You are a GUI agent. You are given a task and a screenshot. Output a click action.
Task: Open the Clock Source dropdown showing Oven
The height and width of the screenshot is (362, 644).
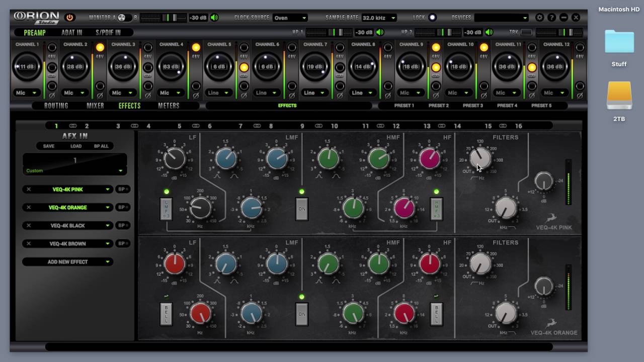point(290,18)
